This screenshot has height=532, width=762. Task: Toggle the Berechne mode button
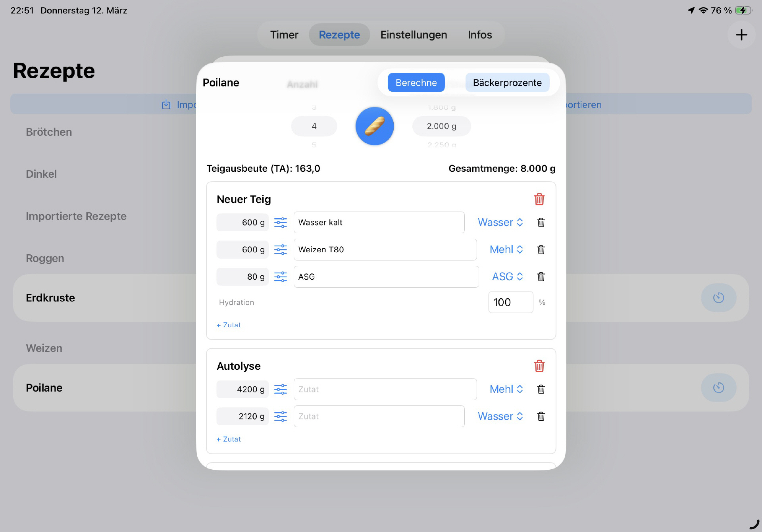coord(416,83)
